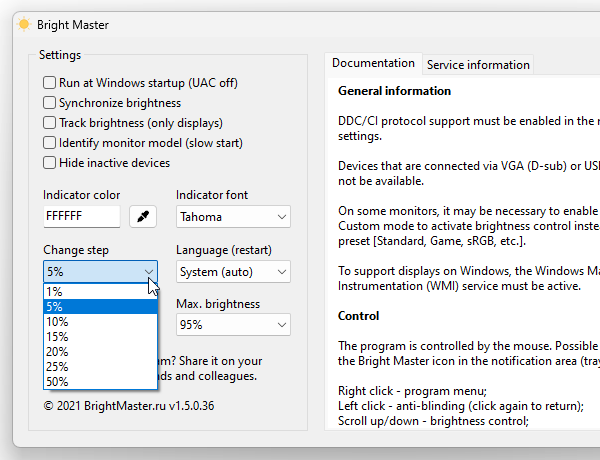Pick 20% from the dropdown list

100,351
